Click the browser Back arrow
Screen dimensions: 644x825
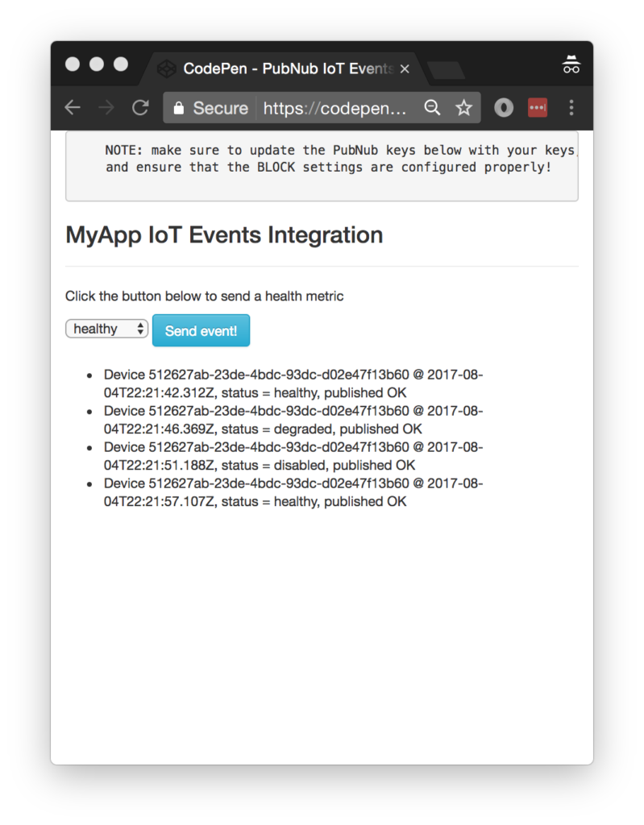click(73, 108)
